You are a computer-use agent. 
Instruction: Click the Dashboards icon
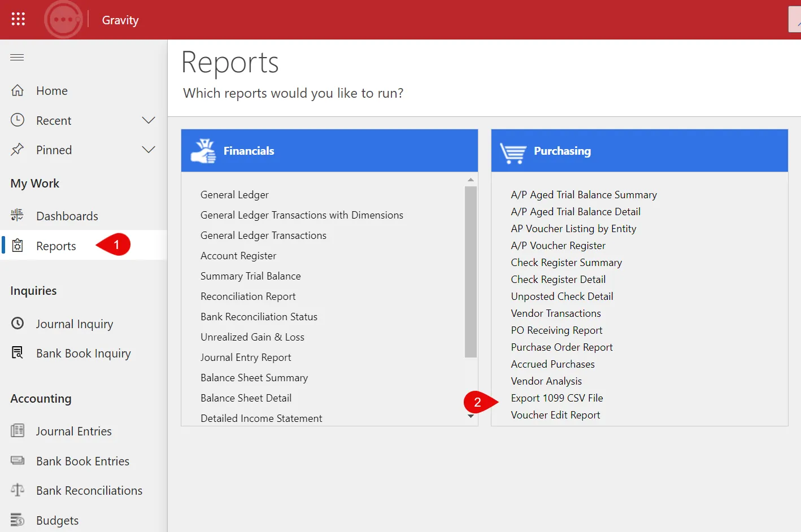pos(18,215)
